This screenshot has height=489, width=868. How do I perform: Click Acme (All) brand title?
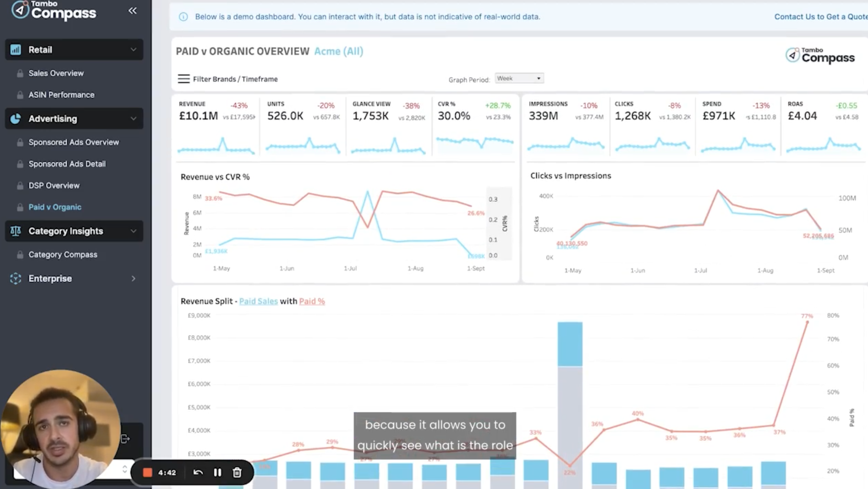[x=339, y=51]
